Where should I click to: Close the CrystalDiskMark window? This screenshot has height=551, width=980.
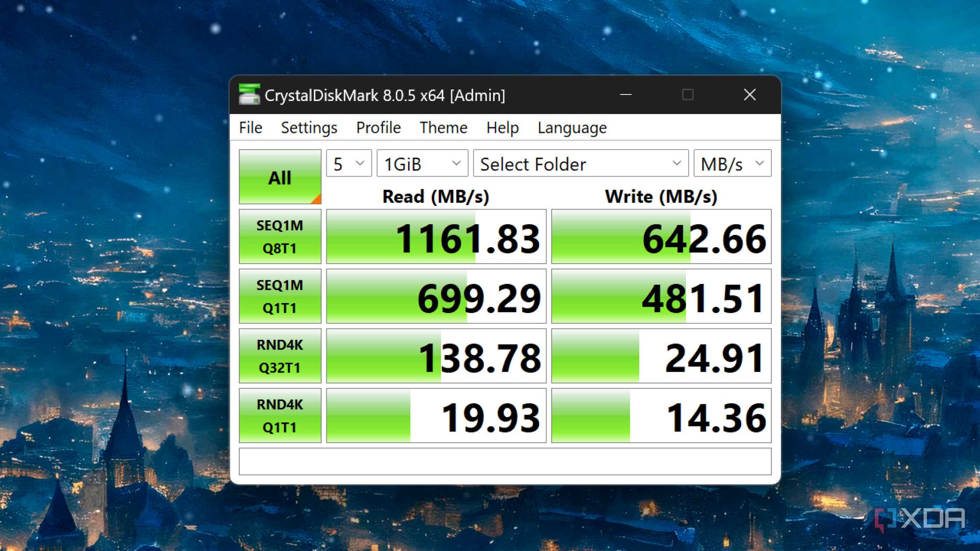pyautogui.click(x=750, y=94)
